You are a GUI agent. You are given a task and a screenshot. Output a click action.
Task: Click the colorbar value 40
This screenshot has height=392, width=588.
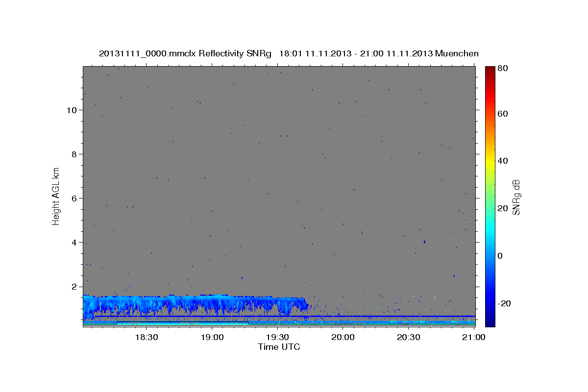pyautogui.click(x=502, y=161)
